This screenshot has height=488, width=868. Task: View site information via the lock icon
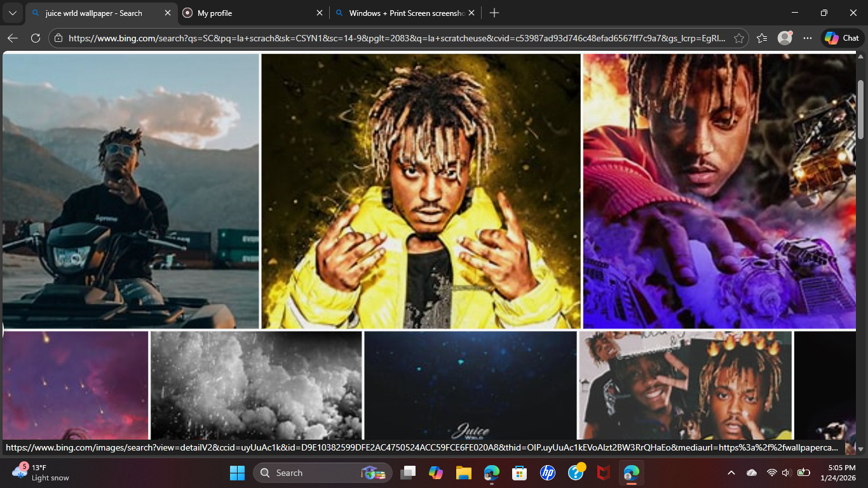click(x=58, y=38)
